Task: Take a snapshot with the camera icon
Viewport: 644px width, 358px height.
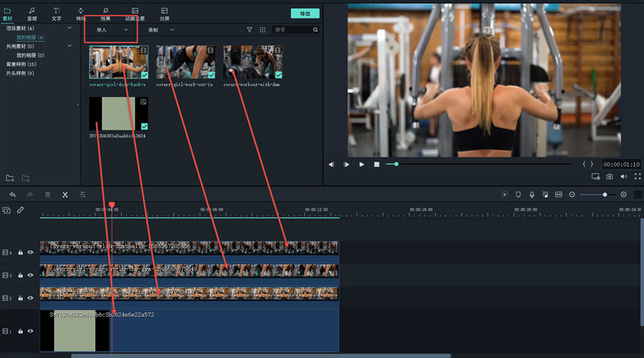Action: pyautogui.click(x=610, y=177)
